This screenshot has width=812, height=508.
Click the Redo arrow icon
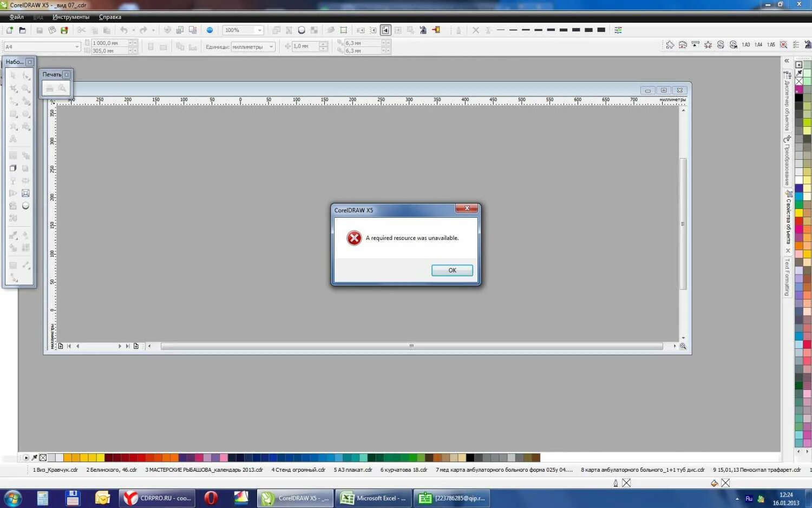(143, 30)
